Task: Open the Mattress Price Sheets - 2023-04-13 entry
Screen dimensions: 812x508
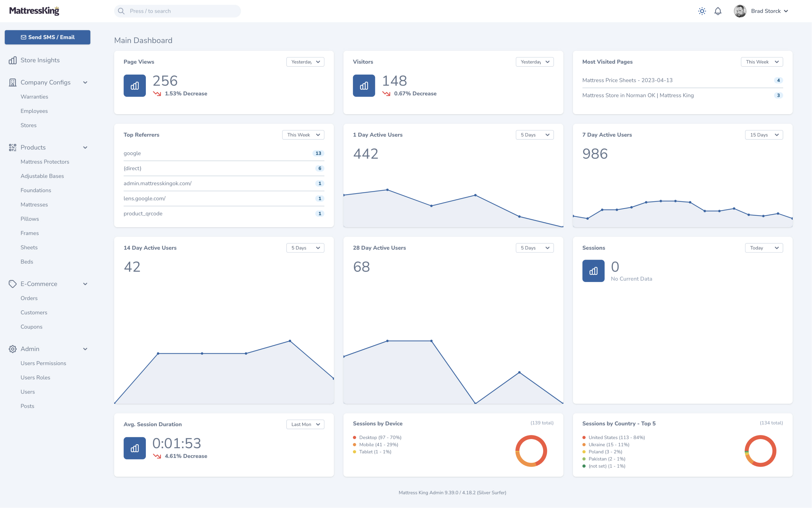Action: point(627,80)
